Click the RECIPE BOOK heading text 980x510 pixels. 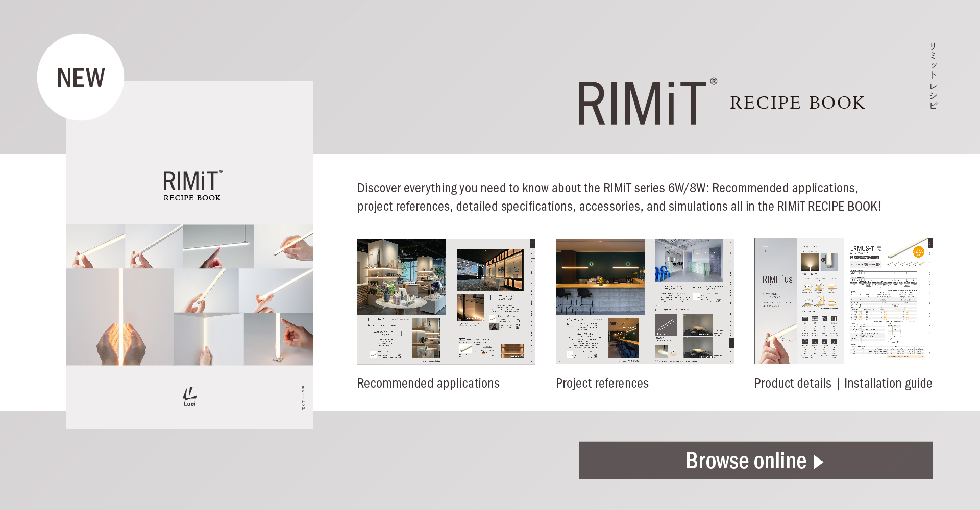(797, 103)
